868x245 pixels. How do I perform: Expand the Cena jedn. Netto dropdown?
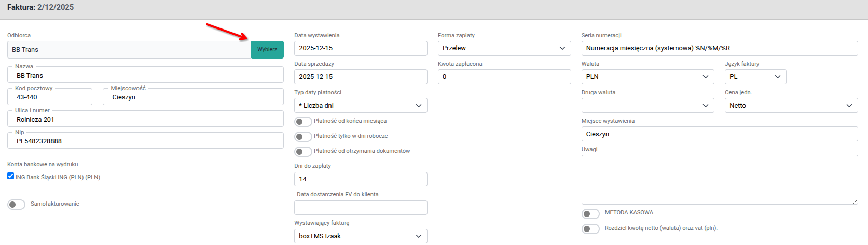tap(791, 106)
